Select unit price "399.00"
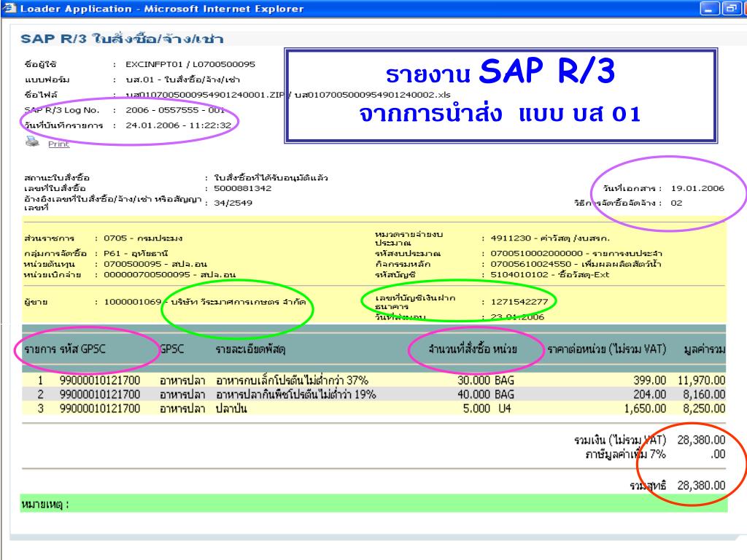 point(649,381)
